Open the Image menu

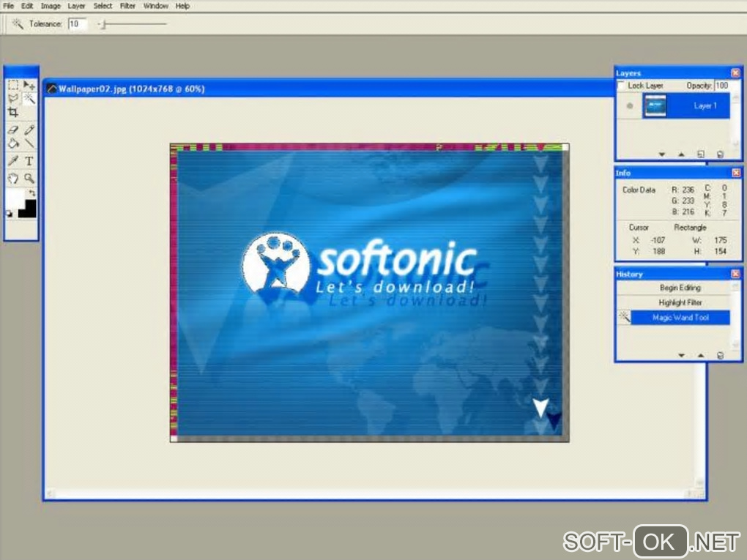click(x=51, y=6)
